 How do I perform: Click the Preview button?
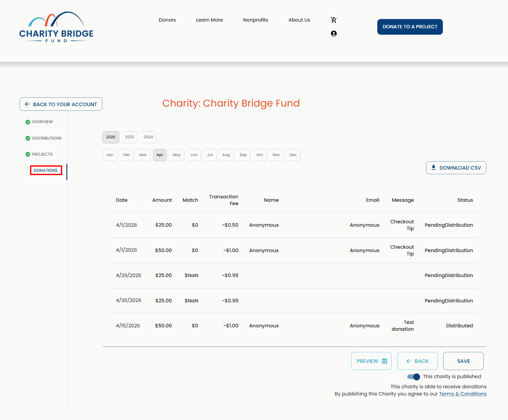click(x=371, y=361)
